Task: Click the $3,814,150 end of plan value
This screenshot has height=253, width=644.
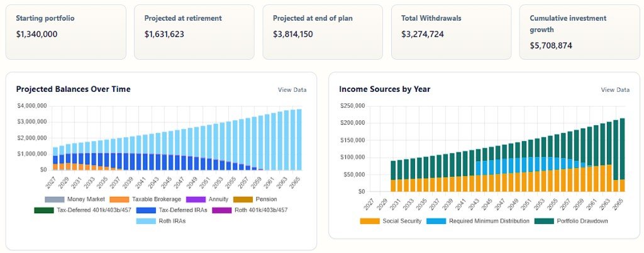Action: (293, 34)
